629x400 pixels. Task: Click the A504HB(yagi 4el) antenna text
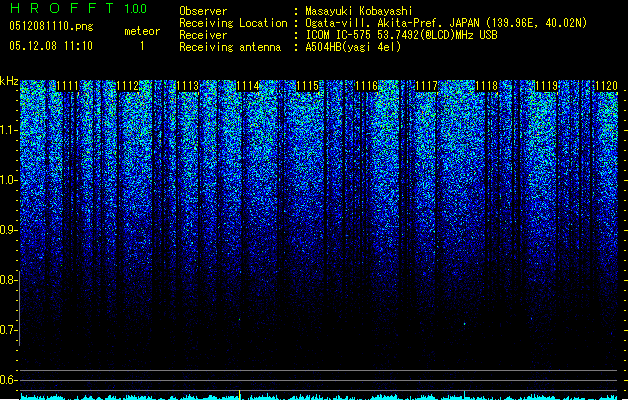[353, 47]
